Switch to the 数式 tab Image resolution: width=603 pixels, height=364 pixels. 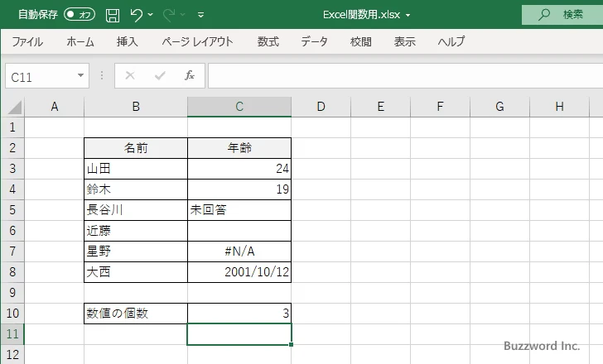[268, 41]
